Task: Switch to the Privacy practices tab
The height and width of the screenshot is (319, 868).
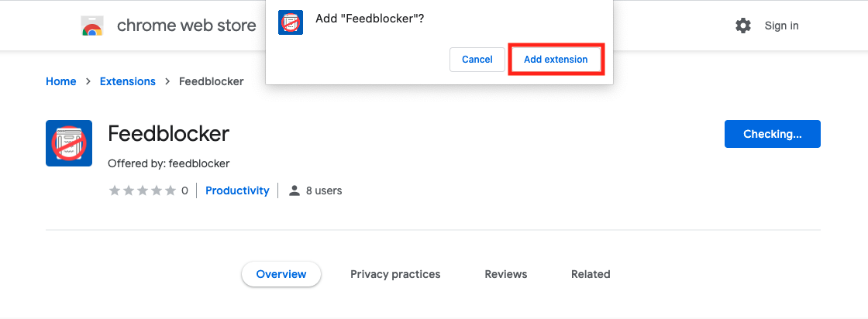Action: 395,274
